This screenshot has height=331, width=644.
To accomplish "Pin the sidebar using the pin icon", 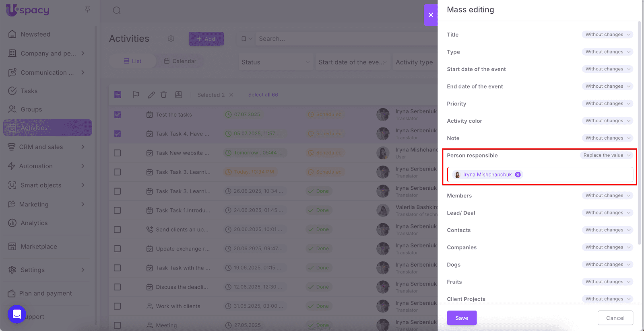I will [87, 9].
